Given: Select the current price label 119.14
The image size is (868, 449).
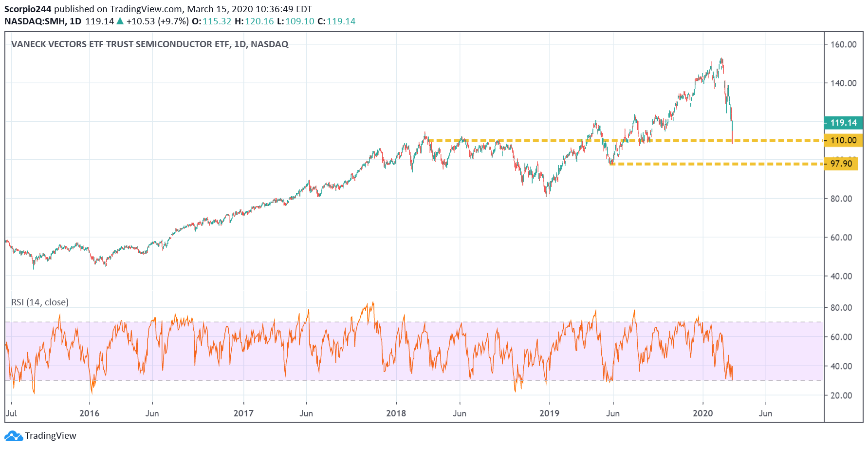Looking at the screenshot, I should coord(843,123).
